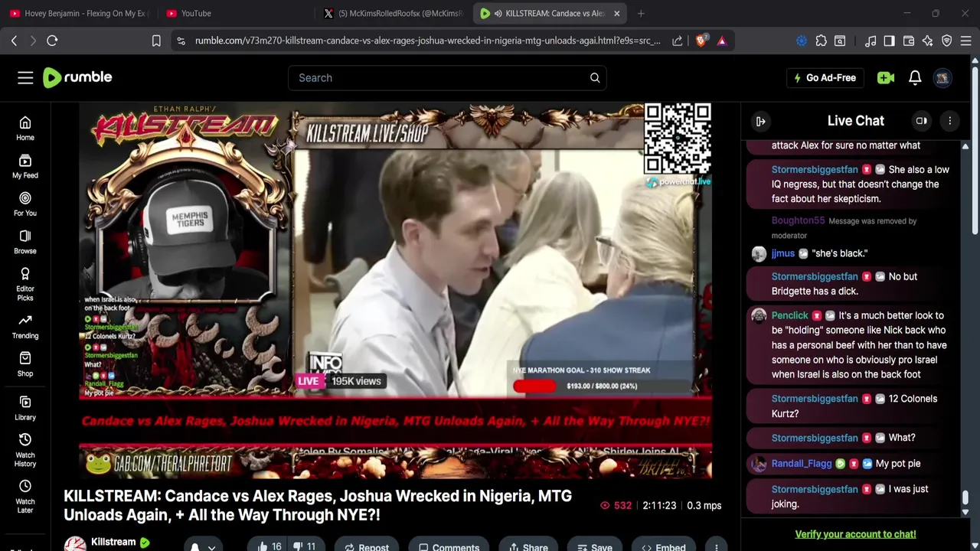Viewport: 980px width, 551px height.
Task: Click the video title text
Action: point(318,505)
